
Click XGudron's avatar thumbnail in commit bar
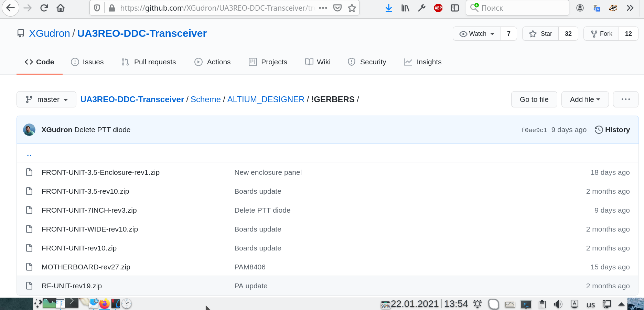(29, 130)
